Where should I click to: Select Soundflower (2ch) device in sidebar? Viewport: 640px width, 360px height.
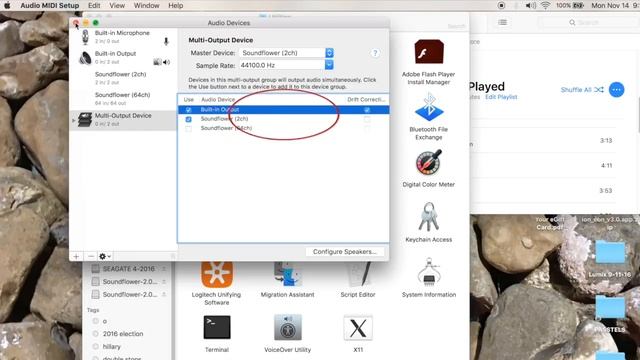pyautogui.click(x=122, y=78)
